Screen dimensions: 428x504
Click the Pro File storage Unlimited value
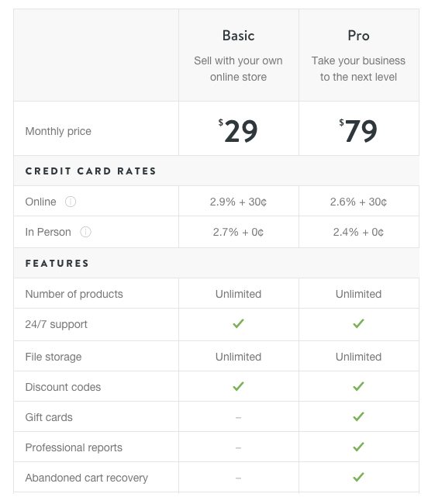pos(358,357)
